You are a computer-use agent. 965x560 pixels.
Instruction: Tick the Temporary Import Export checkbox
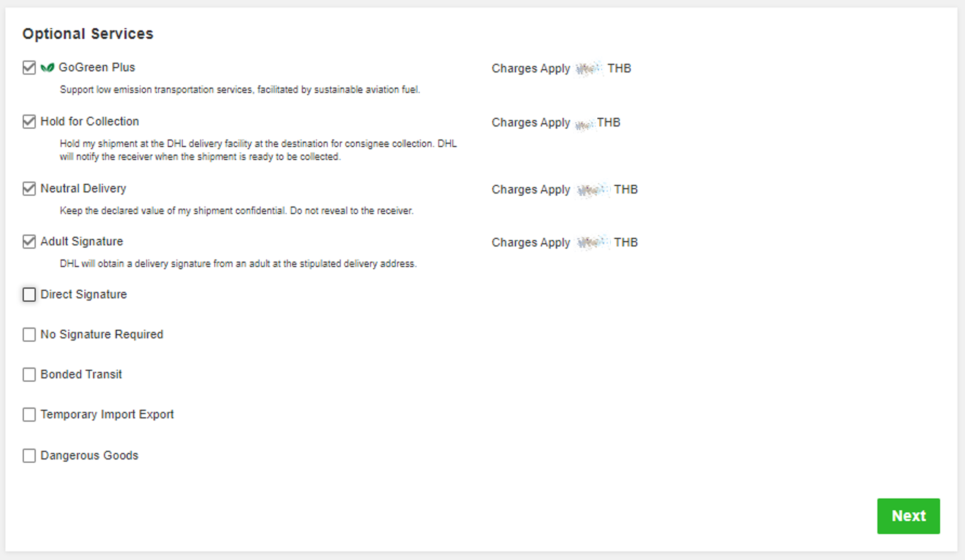click(x=29, y=415)
